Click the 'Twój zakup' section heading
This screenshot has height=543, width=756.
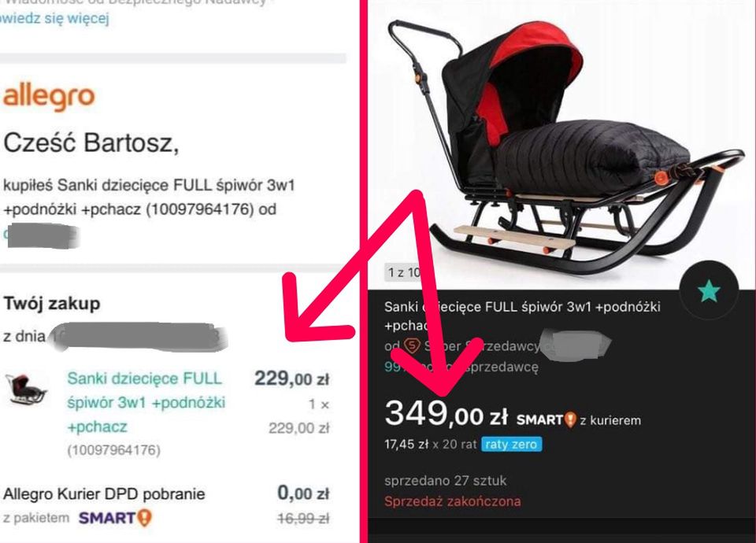[x=52, y=304]
